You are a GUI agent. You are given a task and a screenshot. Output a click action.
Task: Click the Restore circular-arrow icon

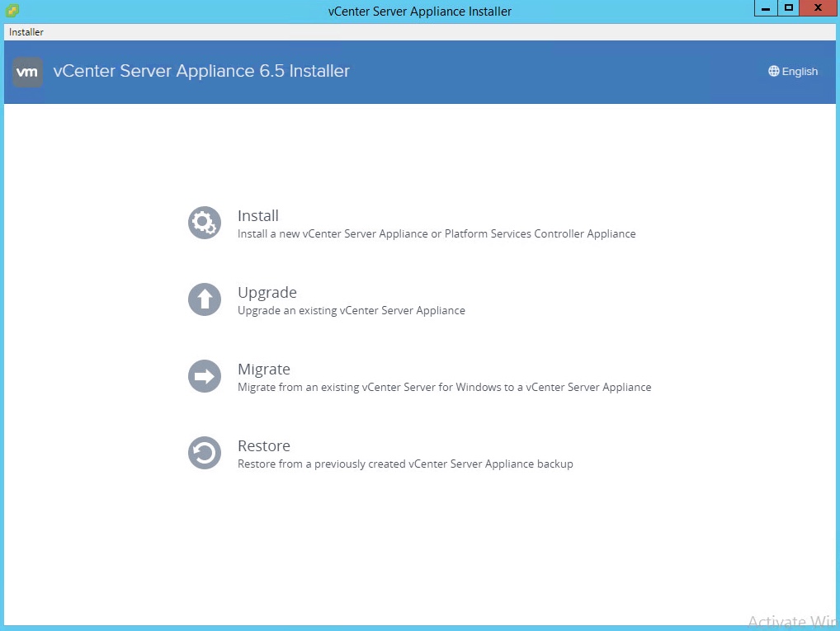204,453
